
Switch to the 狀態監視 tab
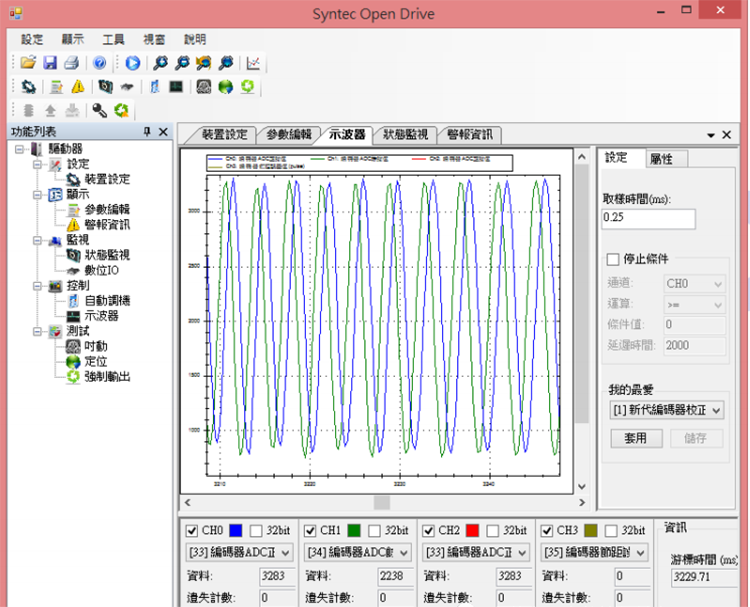[x=406, y=135]
